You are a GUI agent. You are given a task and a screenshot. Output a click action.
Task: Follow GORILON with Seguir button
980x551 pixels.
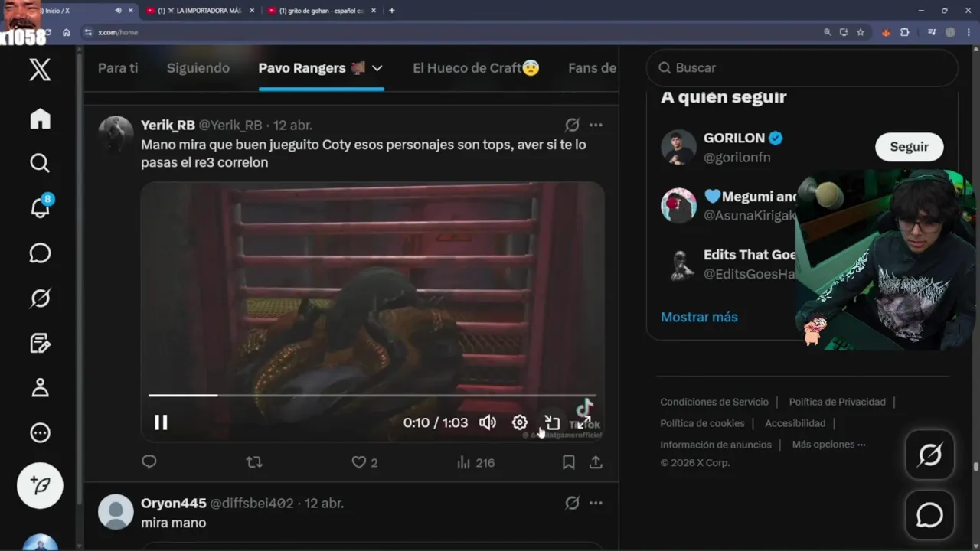click(910, 147)
